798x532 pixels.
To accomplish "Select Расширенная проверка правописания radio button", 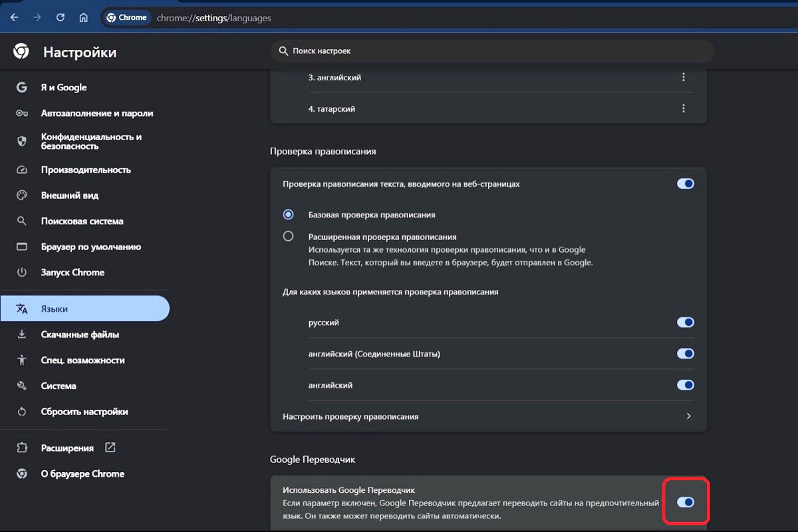I will 288,236.
